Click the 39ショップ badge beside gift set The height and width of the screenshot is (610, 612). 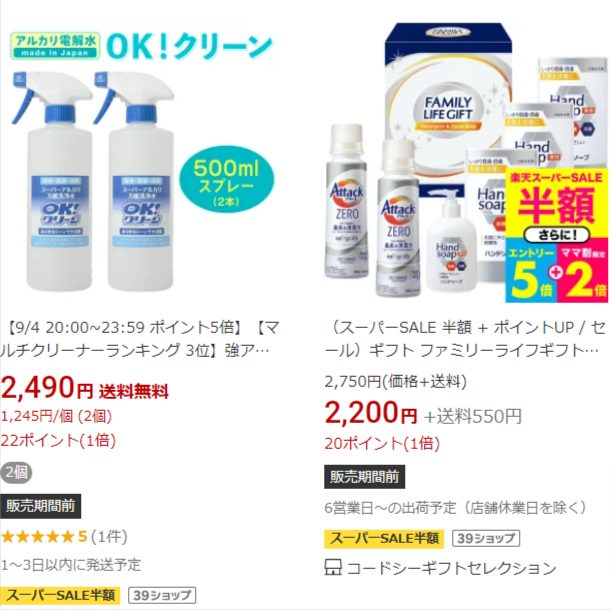[x=486, y=539]
